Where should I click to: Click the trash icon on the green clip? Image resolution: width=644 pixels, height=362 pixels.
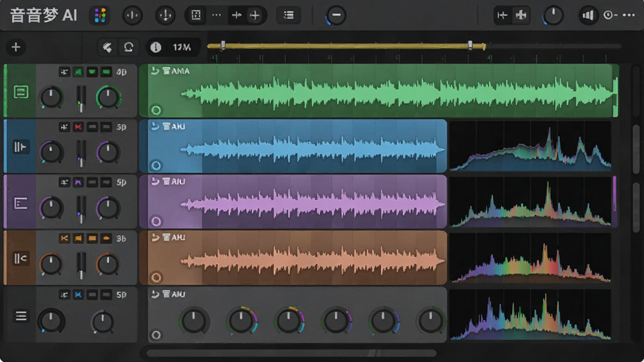166,71
